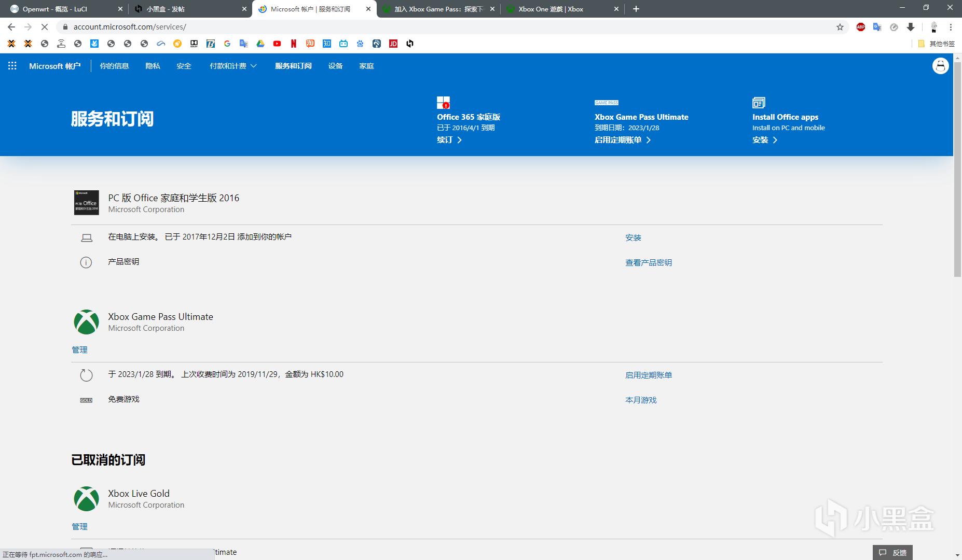Open the Bilibili bookmark

343,44
